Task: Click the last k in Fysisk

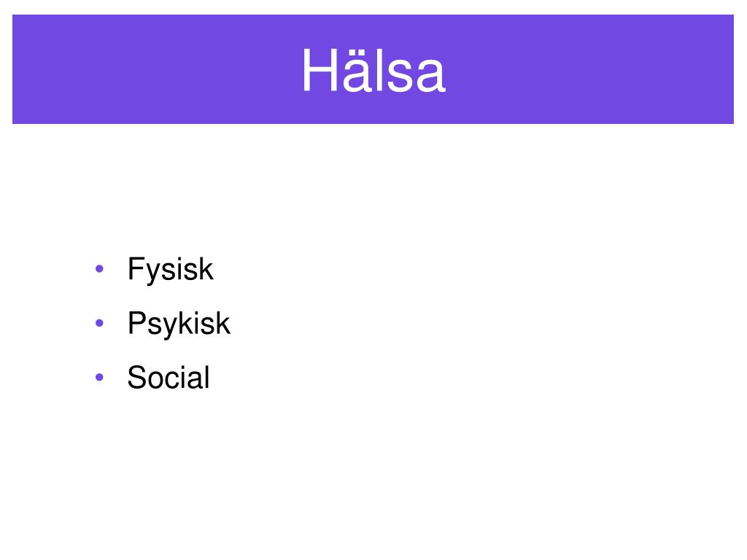Action: (x=206, y=268)
